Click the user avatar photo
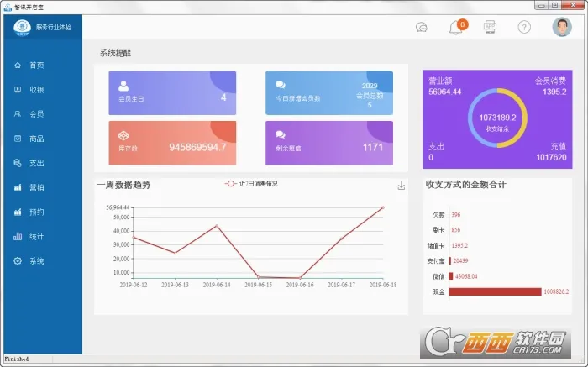The image size is (588, 367). tap(562, 27)
